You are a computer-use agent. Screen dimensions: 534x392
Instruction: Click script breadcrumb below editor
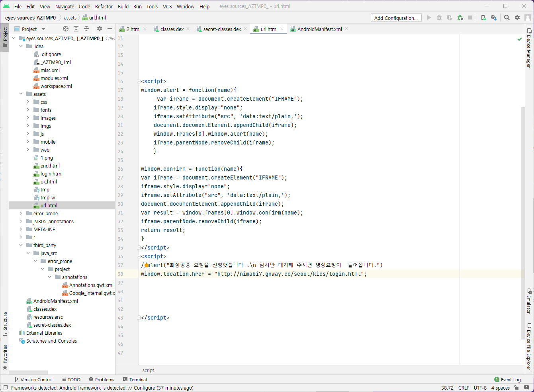click(148, 370)
